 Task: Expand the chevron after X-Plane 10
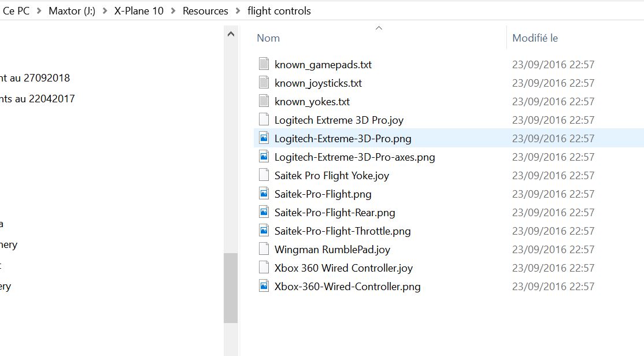pyautogui.click(x=173, y=11)
